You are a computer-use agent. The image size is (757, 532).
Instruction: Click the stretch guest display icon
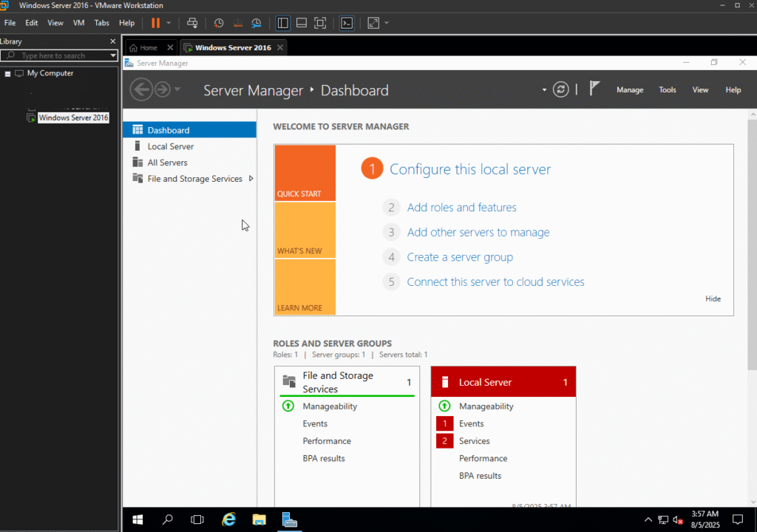[373, 23]
